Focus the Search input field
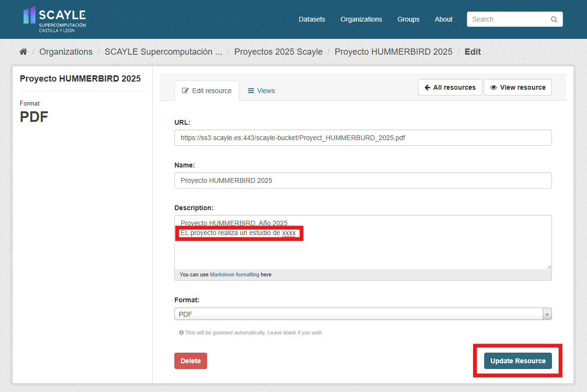Image resolution: width=587 pixels, height=392 pixels. click(515, 19)
